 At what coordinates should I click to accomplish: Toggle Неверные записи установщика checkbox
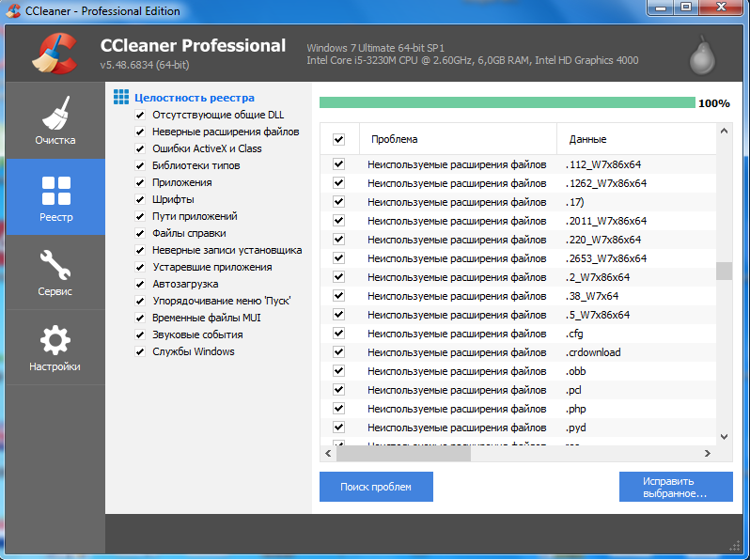point(140,250)
